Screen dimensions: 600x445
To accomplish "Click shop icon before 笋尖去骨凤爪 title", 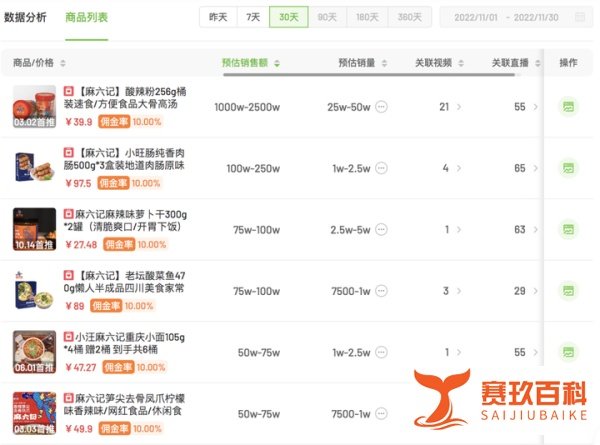I will (68, 398).
